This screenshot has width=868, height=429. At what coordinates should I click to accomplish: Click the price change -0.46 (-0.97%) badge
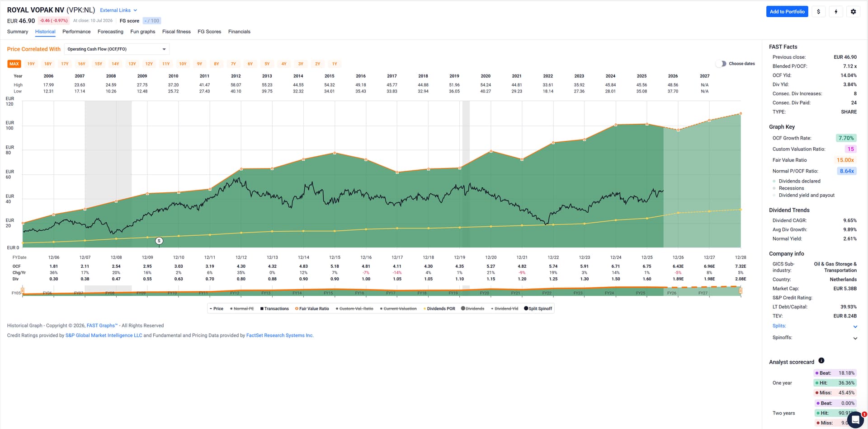[54, 21]
